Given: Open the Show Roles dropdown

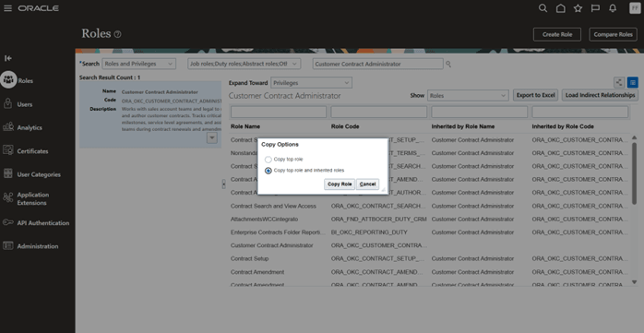Looking at the screenshot, I should pyautogui.click(x=468, y=95).
